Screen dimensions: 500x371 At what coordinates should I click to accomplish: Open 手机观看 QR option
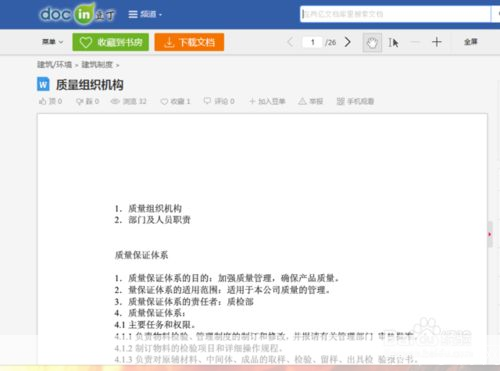[355, 101]
